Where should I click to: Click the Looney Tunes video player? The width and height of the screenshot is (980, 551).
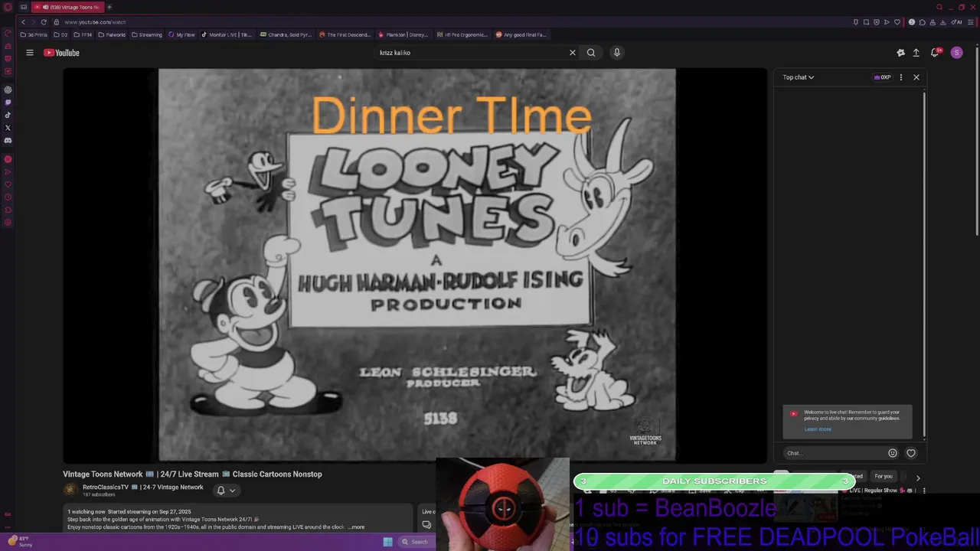416,265
